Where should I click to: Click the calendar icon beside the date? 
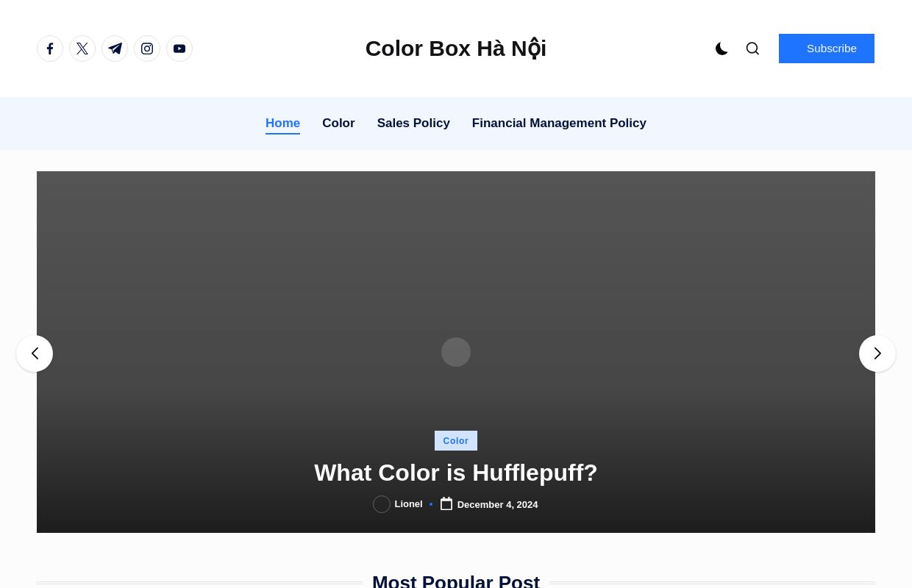(446, 503)
